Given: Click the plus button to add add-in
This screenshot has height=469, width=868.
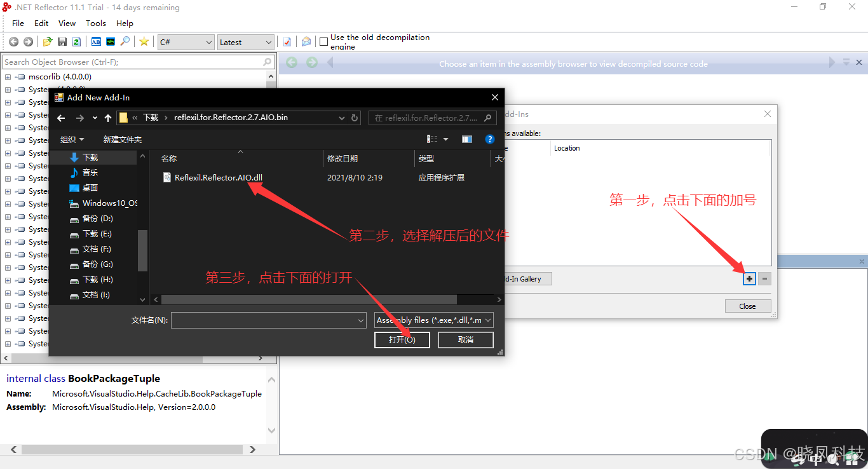Looking at the screenshot, I should [x=750, y=278].
